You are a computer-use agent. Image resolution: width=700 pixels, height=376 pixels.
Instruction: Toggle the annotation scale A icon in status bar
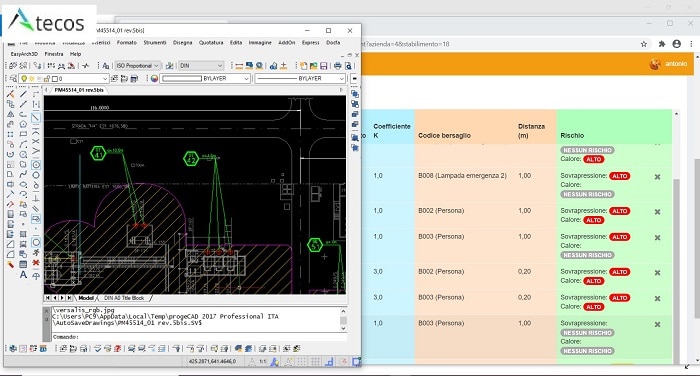(x=274, y=362)
